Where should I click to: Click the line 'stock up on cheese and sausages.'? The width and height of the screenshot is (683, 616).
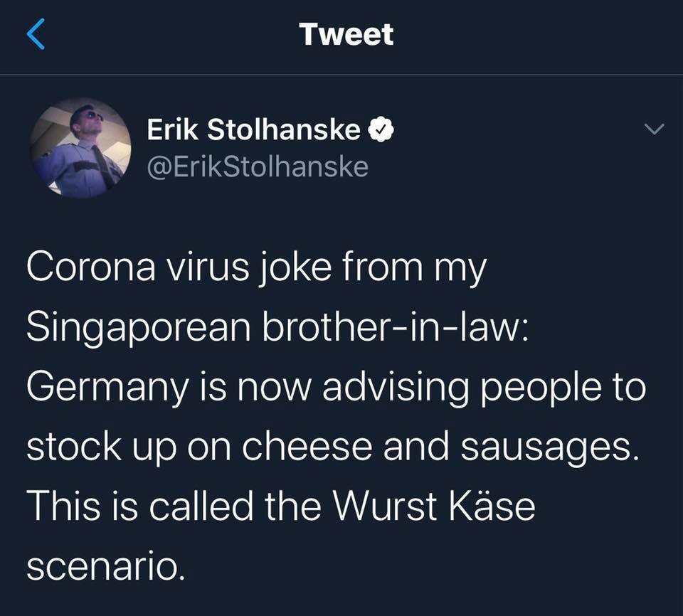pos(334,447)
